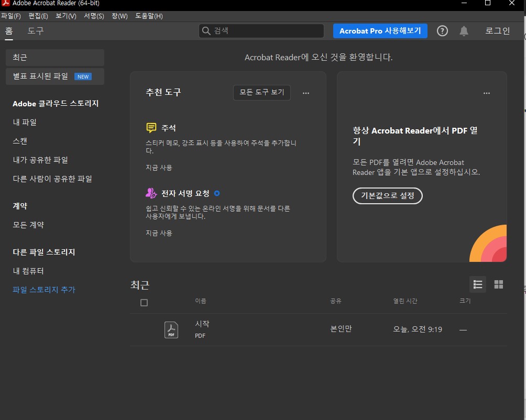Maximize the Acrobat Reader window
This screenshot has width=526, height=420.
click(x=488, y=3)
